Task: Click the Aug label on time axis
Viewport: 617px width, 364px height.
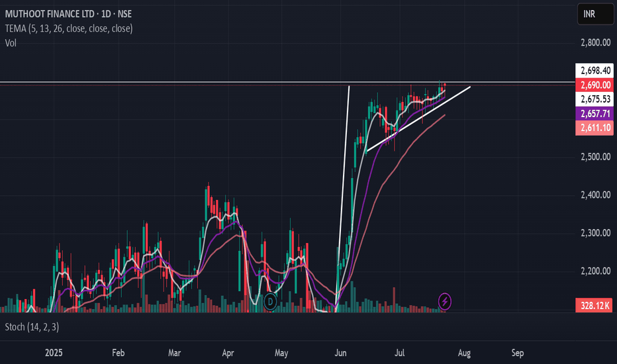Action: click(x=464, y=353)
